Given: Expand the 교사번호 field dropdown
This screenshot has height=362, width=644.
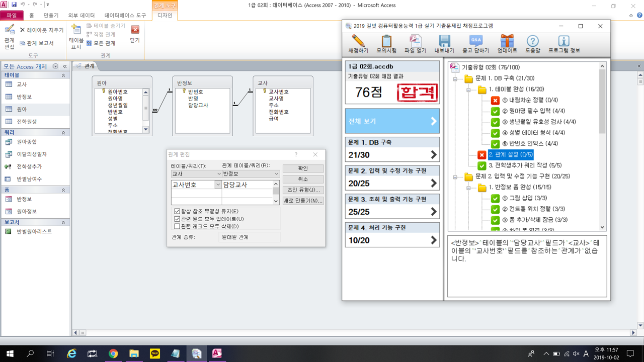Looking at the screenshot, I should [218, 185].
